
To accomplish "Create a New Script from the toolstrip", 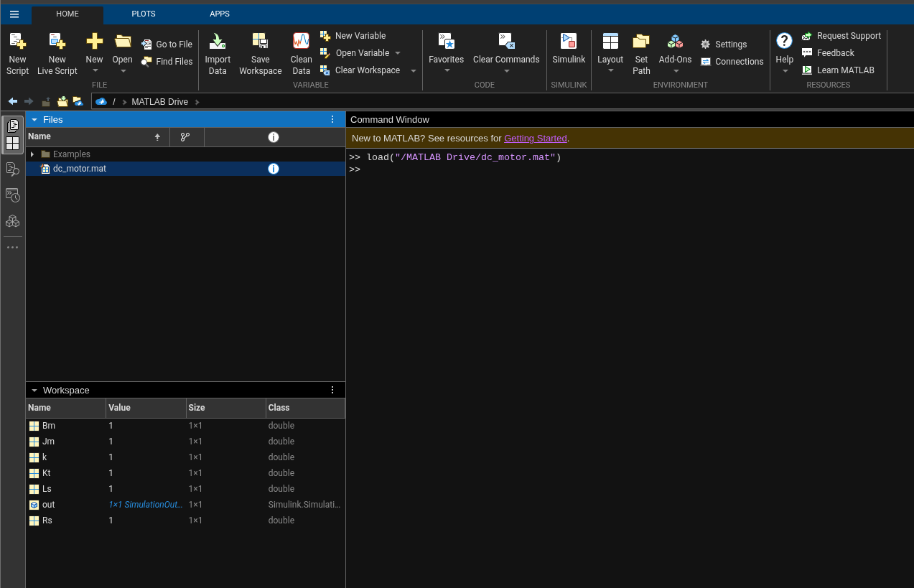I will click(x=17, y=54).
